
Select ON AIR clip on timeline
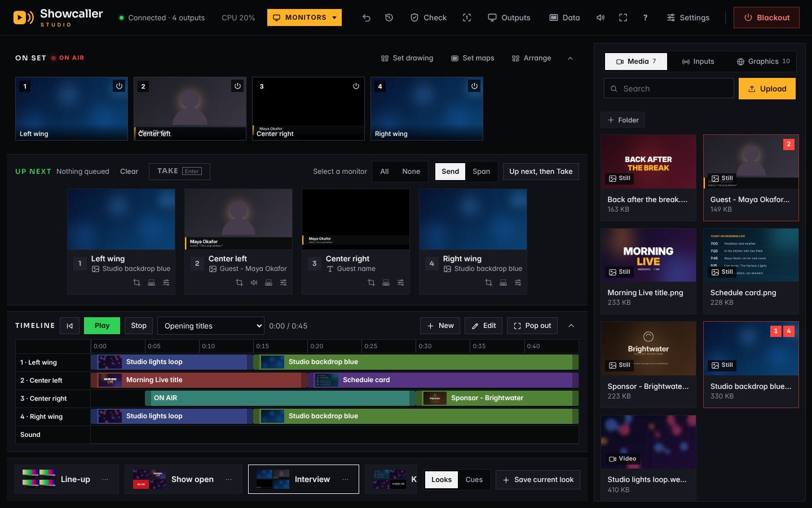[x=280, y=398]
